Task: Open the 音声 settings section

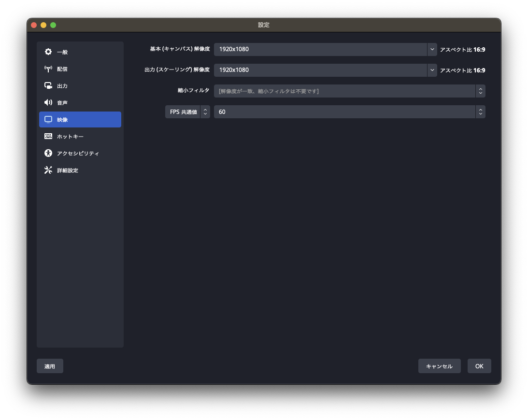Action: point(80,103)
